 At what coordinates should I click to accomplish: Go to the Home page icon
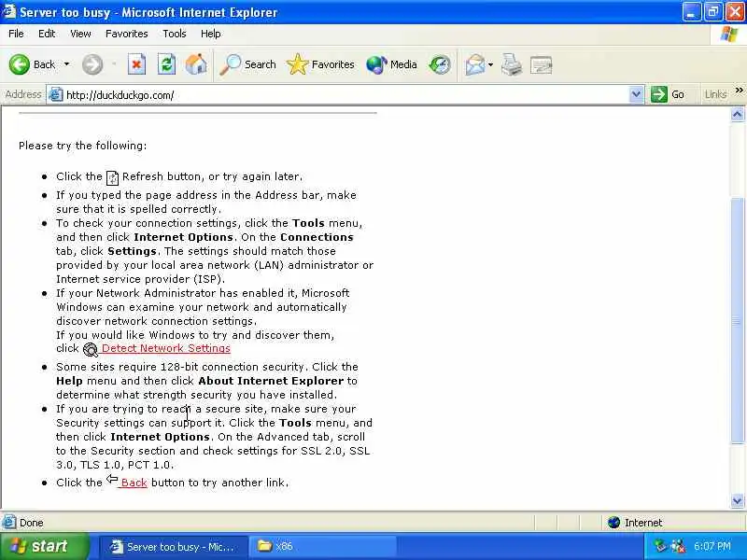click(x=196, y=64)
